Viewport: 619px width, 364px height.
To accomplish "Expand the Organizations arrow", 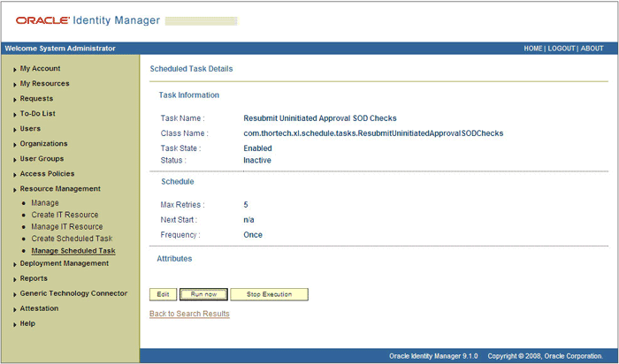I will click(15, 144).
